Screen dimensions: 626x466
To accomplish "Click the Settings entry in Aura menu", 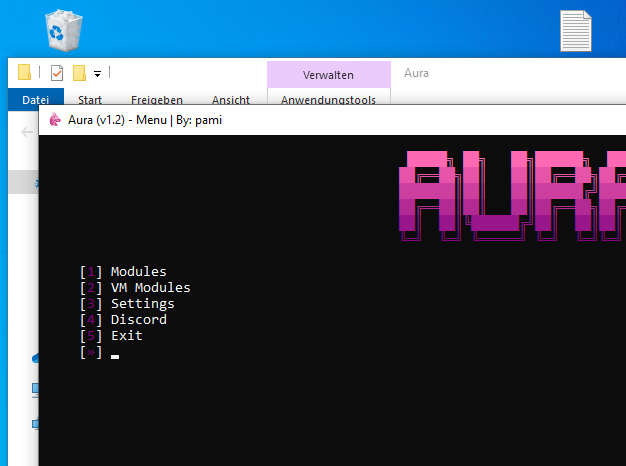I will [142, 304].
